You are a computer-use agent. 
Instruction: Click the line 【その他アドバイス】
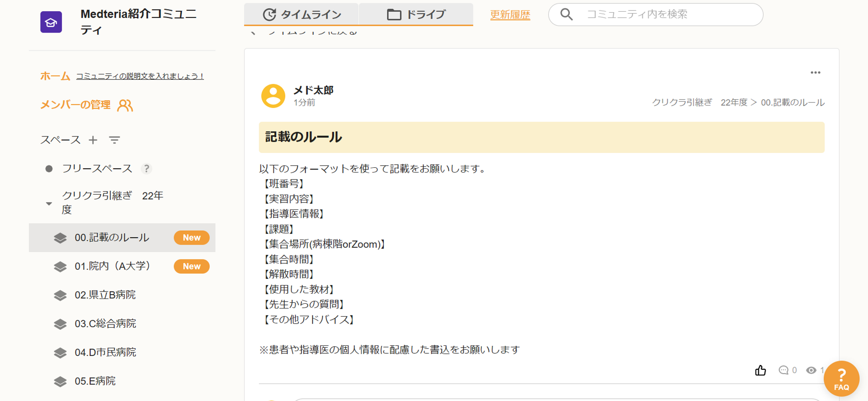tap(309, 320)
